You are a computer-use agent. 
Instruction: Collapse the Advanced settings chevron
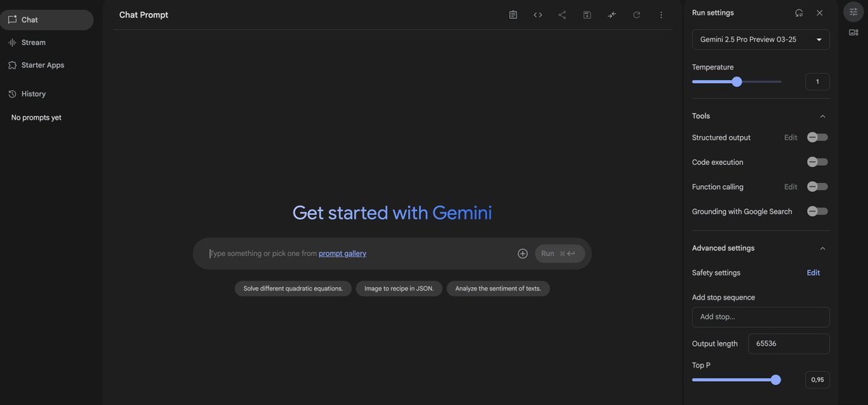tap(822, 248)
